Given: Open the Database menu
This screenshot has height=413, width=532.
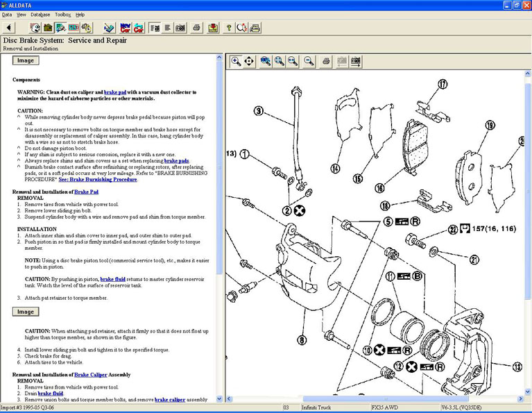Looking at the screenshot, I should [40, 14].
